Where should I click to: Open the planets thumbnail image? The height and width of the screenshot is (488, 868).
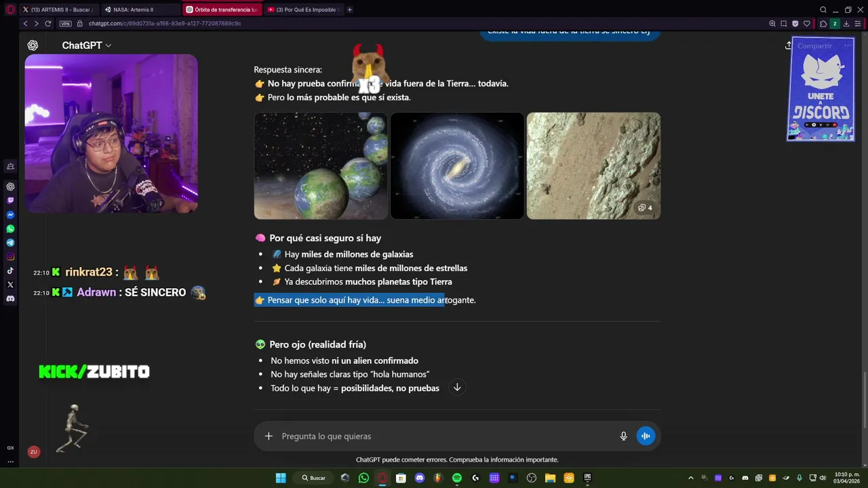[x=321, y=165]
